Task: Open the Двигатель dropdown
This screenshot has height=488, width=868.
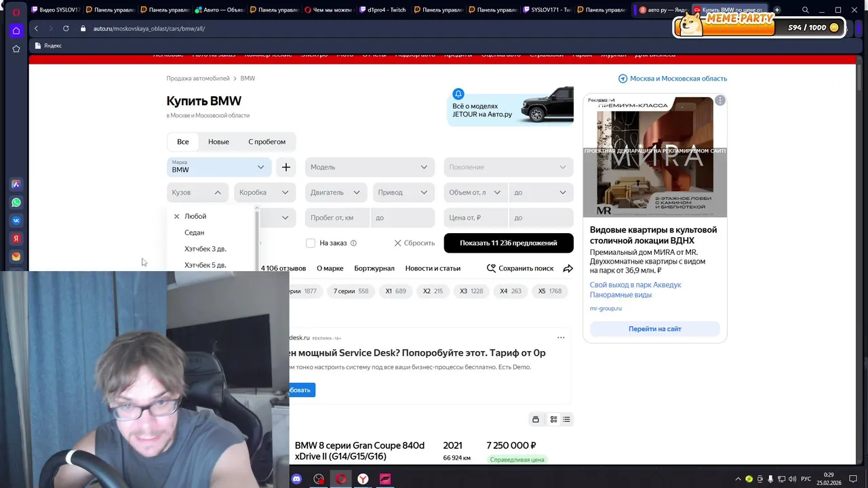Action: click(336, 192)
